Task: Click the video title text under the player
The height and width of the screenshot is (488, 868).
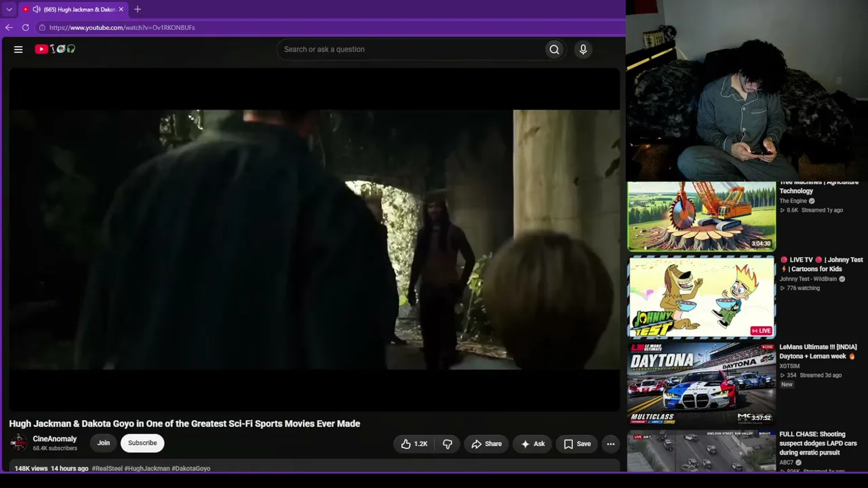Action: click(x=184, y=424)
